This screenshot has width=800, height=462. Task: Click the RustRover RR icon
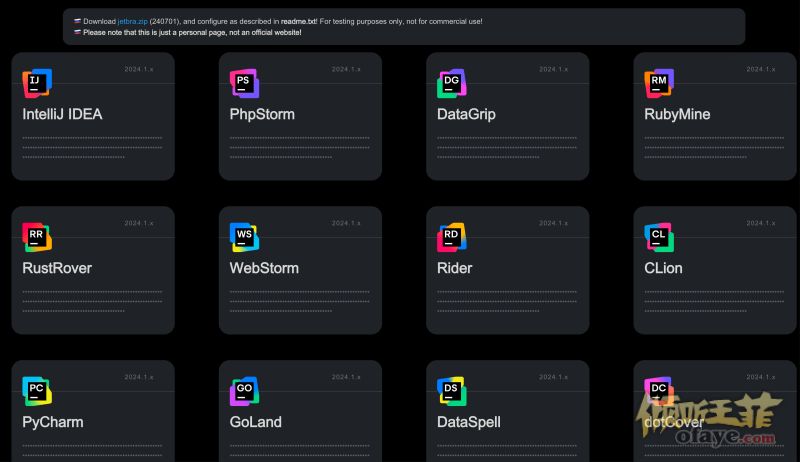click(37, 238)
